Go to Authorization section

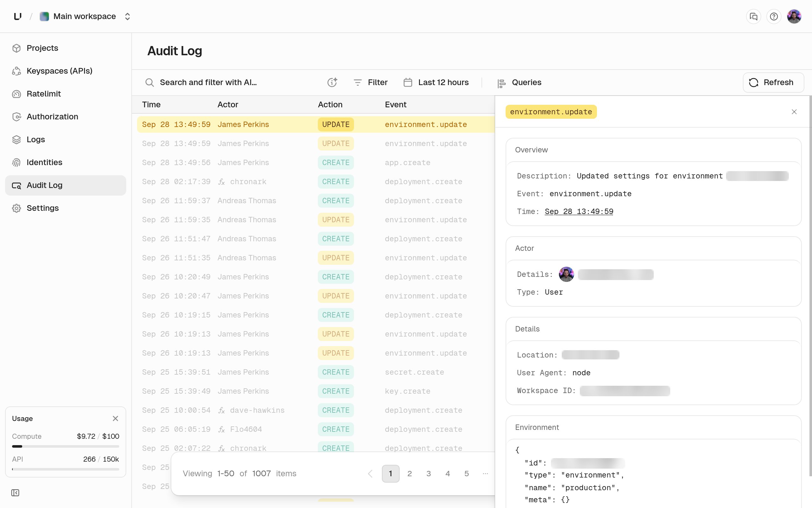65,117
